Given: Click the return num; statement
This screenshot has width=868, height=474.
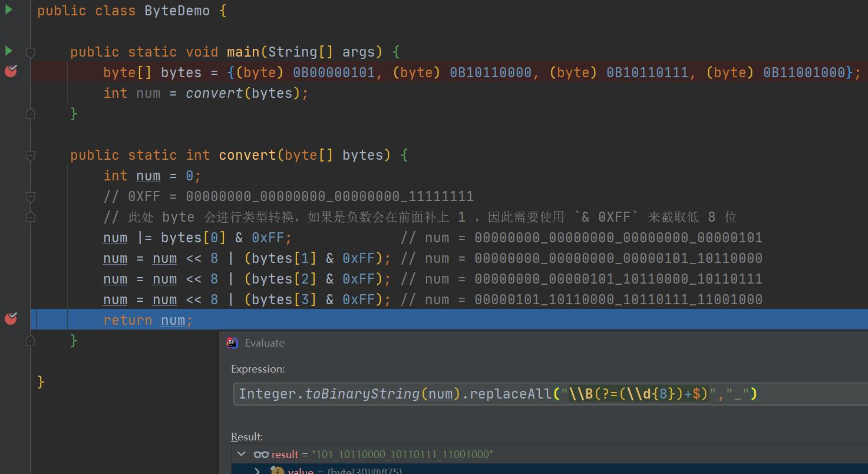Looking at the screenshot, I should coord(148,320).
